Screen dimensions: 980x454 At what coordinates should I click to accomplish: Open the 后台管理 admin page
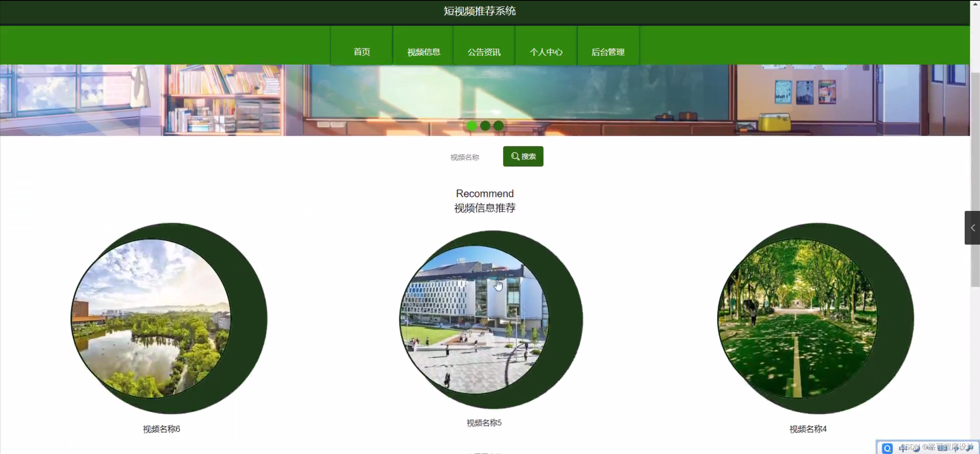[x=608, y=52]
